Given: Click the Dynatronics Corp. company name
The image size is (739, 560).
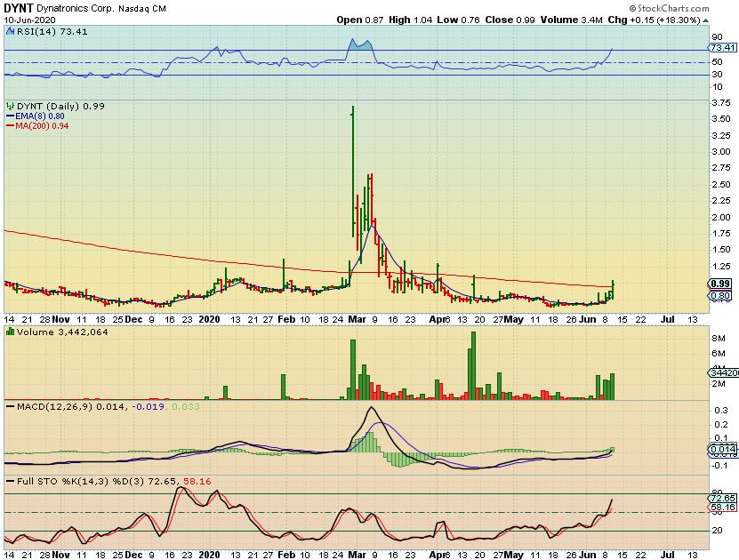Looking at the screenshot, I should click(x=75, y=9).
